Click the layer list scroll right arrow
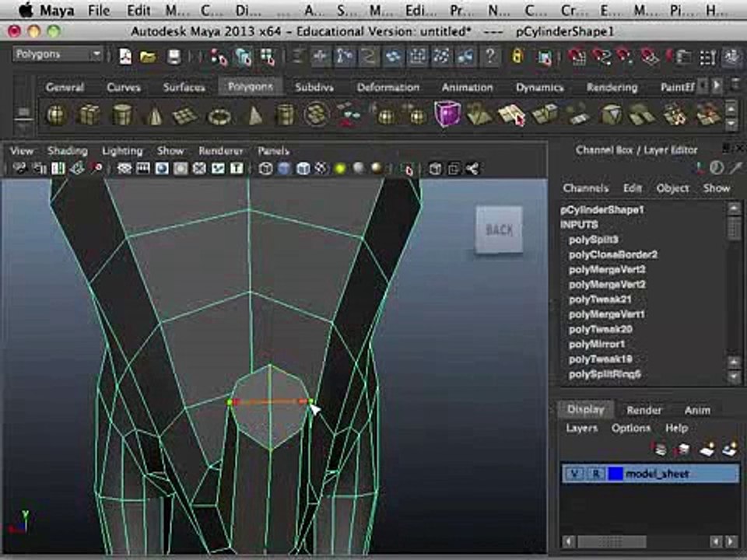Image resolution: width=747 pixels, height=560 pixels. [731, 541]
